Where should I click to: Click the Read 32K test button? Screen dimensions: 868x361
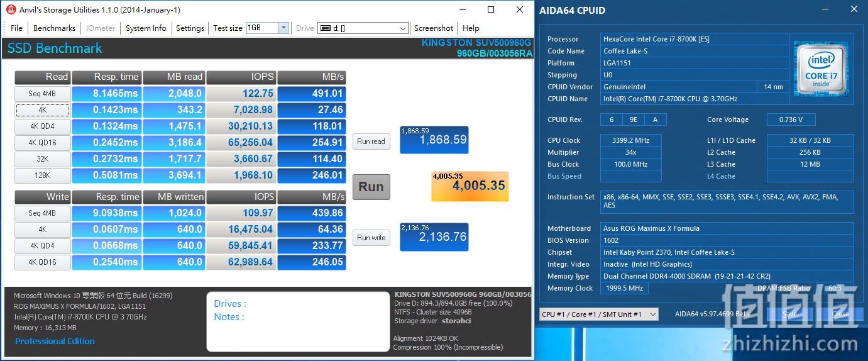pyautogui.click(x=42, y=159)
